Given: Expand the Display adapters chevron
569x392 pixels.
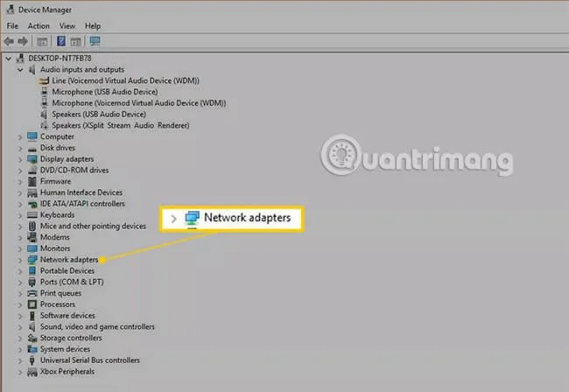Looking at the screenshot, I should (x=20, y=160).
